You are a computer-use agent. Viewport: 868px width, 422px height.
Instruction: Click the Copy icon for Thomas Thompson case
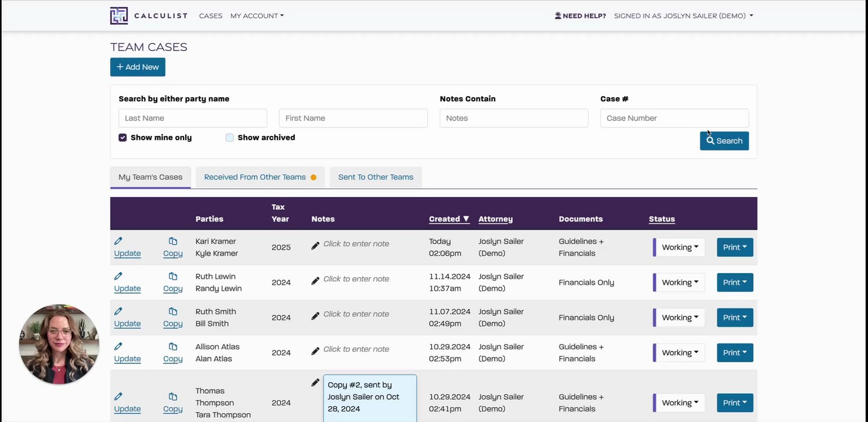point(173,397)
